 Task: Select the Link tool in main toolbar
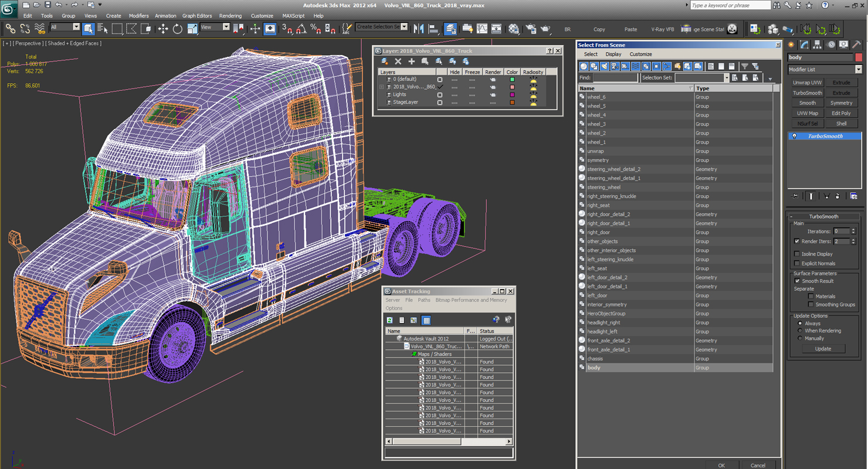point(10,28)
